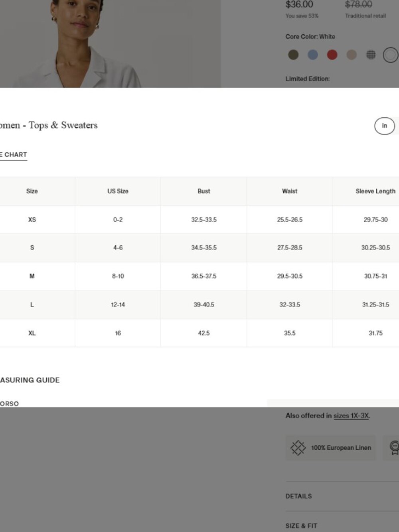Choose the red color swatch
The width and height of the screenshot is (399, 532).
click(x=332, y=55)
